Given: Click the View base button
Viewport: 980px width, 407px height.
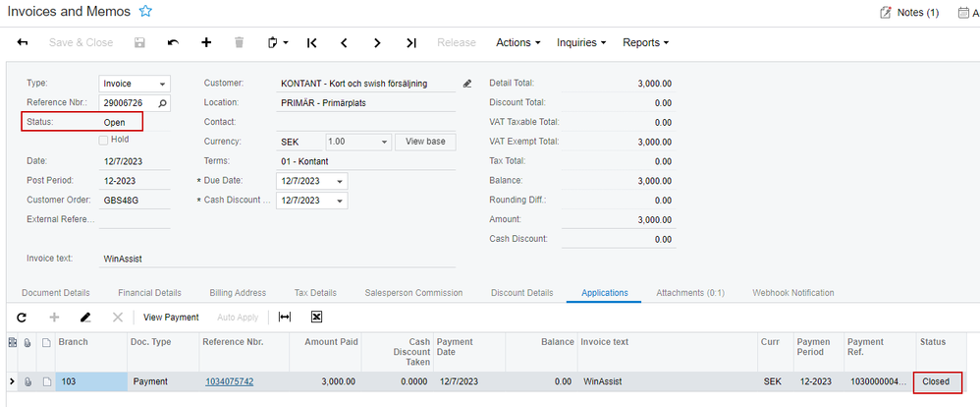Looking at the screenshot, I should pyautogui.click(x=425, y=142).
